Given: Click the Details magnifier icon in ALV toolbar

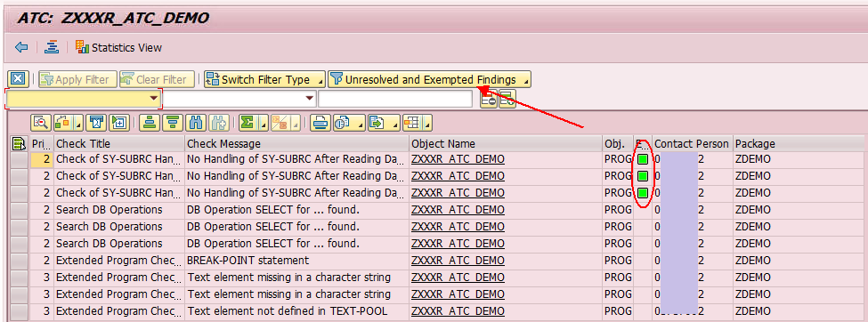Looking at the screenshot, I should point(42,122).
